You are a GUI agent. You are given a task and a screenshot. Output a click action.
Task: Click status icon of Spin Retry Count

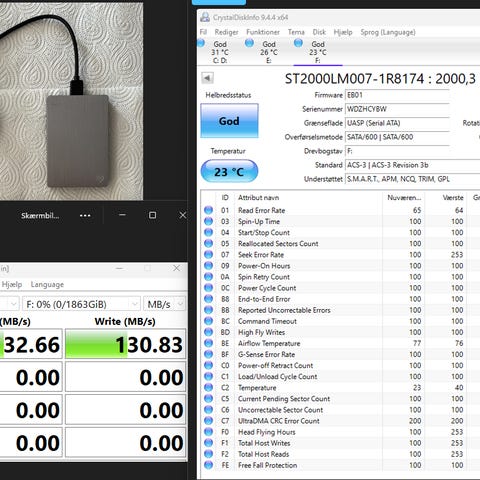click(209, 276)
